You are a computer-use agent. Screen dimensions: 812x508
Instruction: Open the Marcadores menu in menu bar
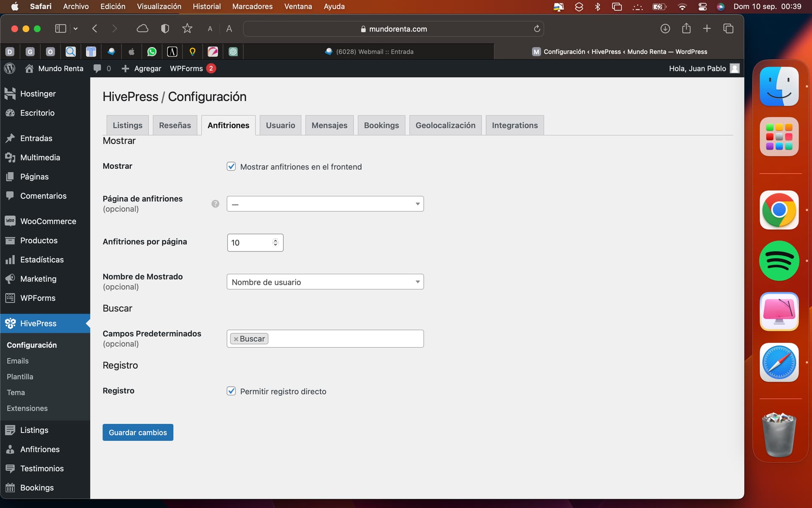tap(252, 6)
